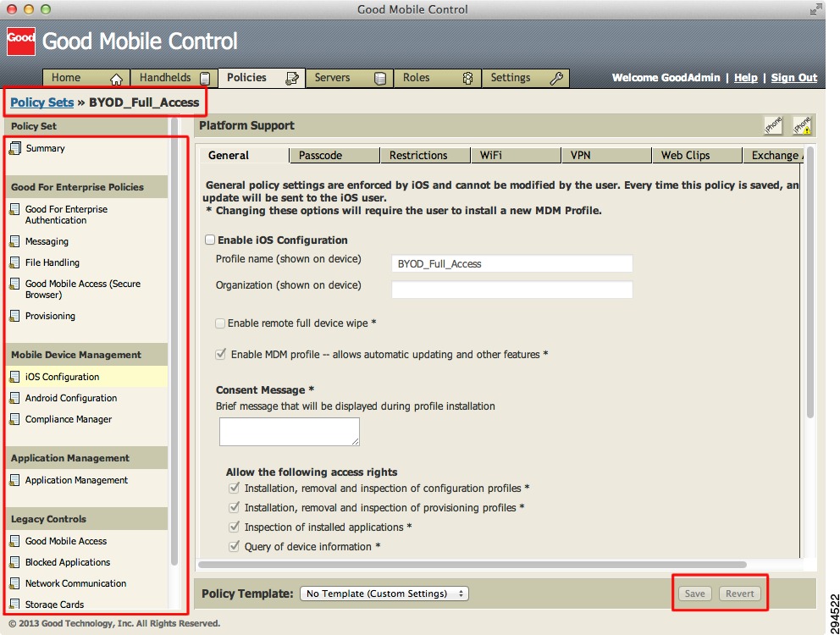Click the icon beside File Handling

click(x=15, y=262)
